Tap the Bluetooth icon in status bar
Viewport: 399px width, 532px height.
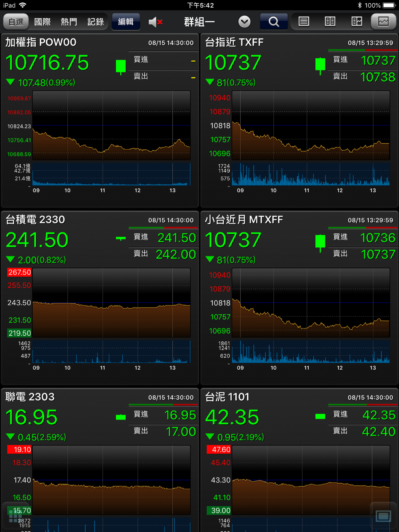coord(359,5)
